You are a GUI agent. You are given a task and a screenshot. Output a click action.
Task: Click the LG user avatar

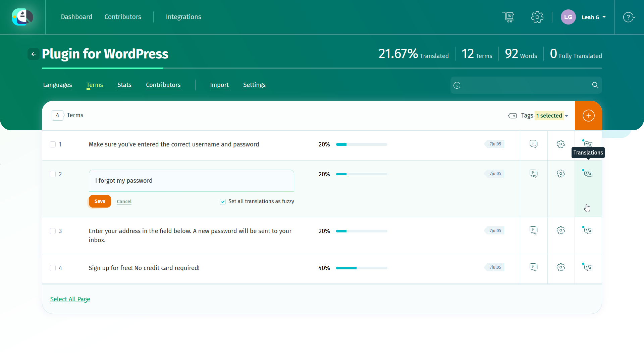pyautogui.click(x=568, y=17)
